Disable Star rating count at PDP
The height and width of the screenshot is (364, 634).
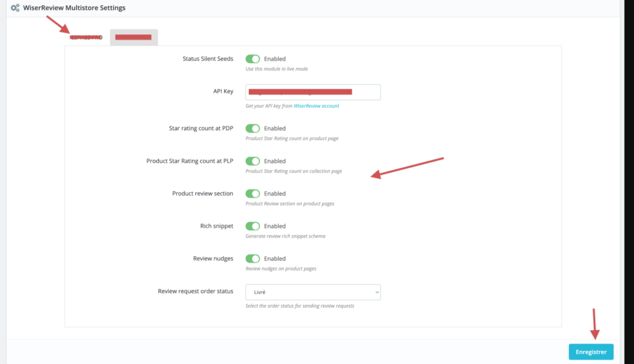[x=253, y=129]
